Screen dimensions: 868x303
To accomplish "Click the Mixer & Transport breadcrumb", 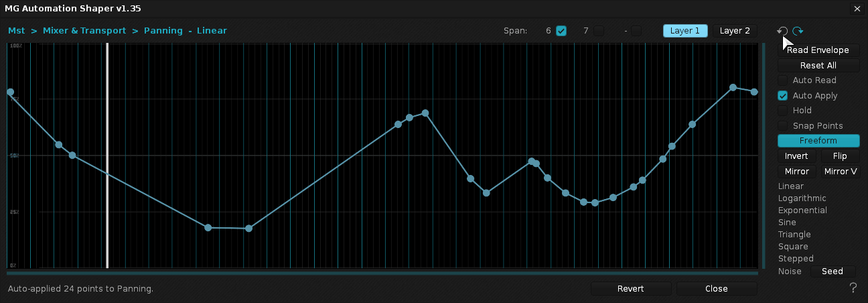I will (x=84, y=31).
